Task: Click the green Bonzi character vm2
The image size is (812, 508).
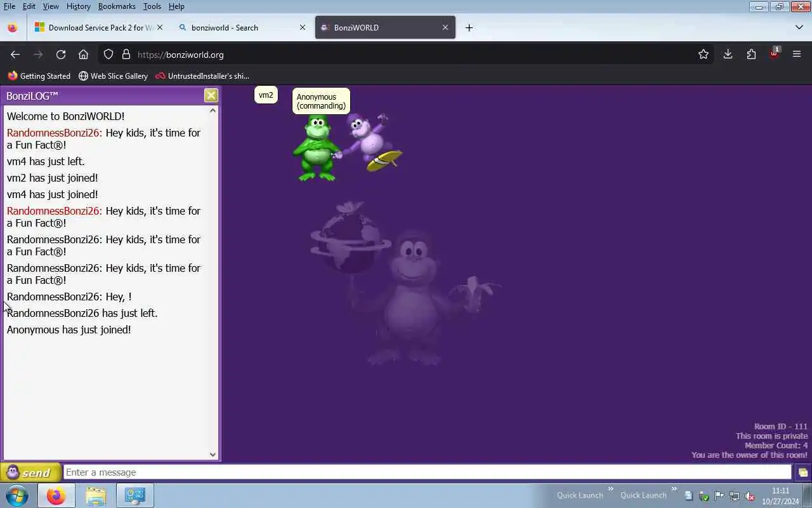Action: pyautogui.click(x=317, y=149)
